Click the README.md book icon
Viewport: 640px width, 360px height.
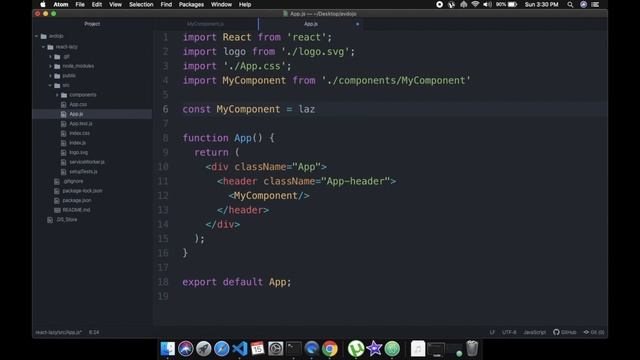coord(57,210)
